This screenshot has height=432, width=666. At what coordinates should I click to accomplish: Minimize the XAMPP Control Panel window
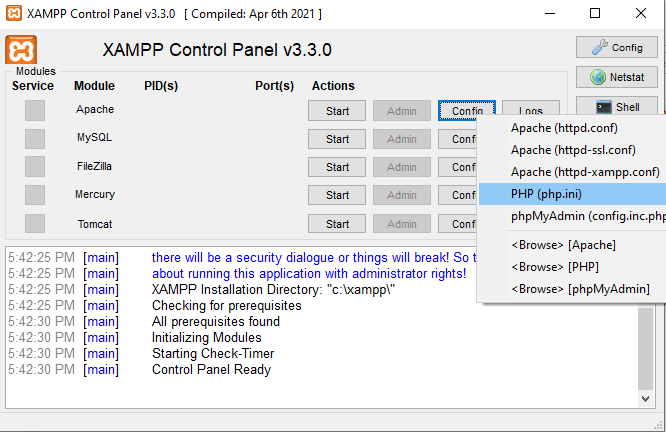pos(550,13)
